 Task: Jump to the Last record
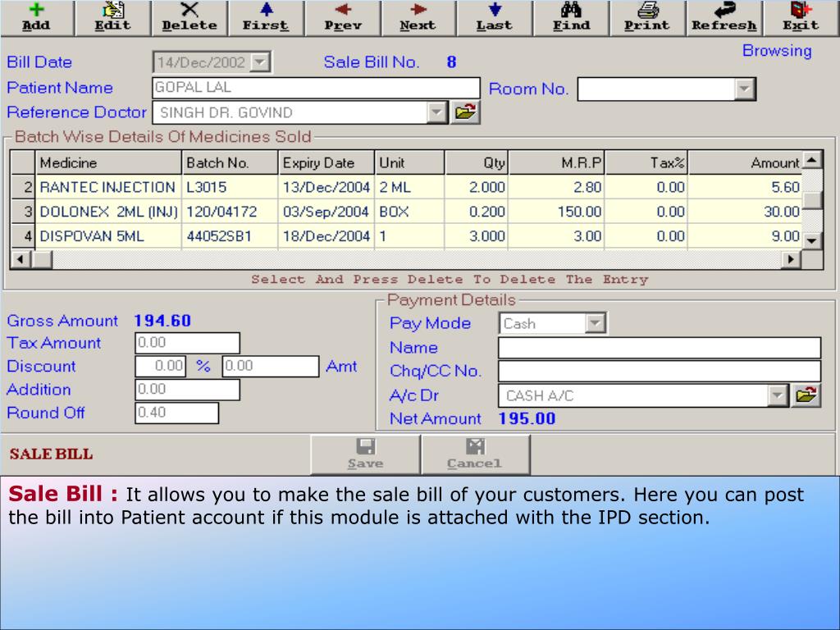(x=495, y=18)
